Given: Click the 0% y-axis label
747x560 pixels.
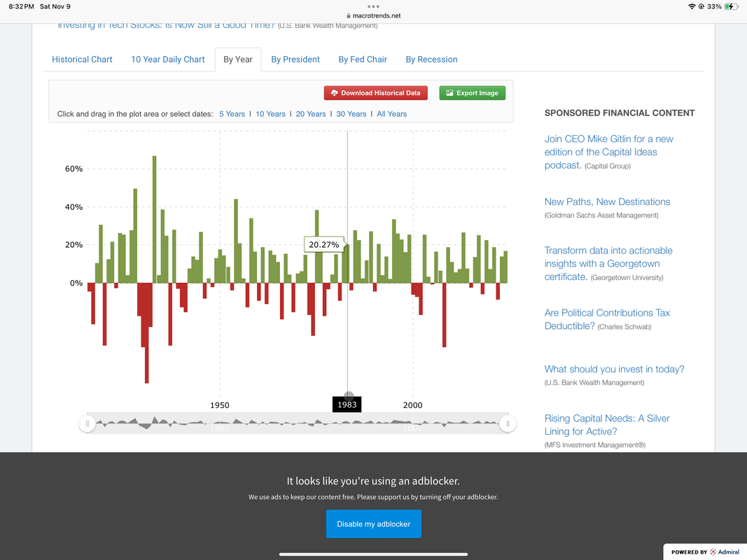Looking at the screenshot, I should tap(76, 283).
